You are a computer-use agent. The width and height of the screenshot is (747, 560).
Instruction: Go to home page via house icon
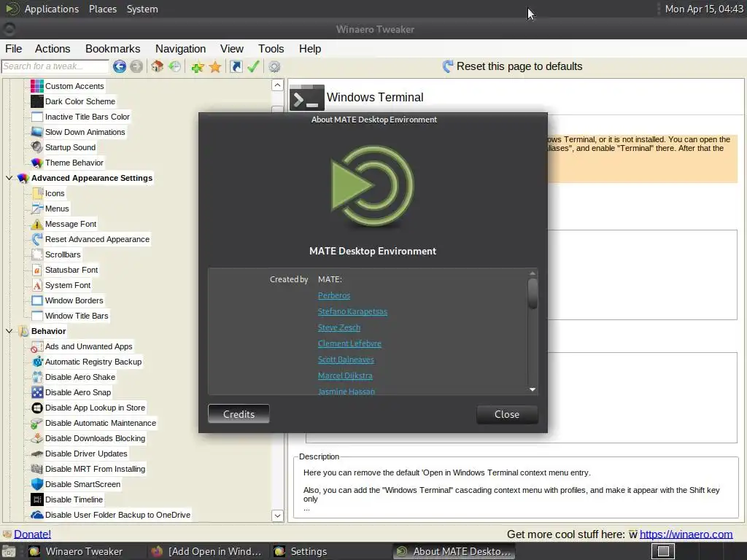point(158,66)
